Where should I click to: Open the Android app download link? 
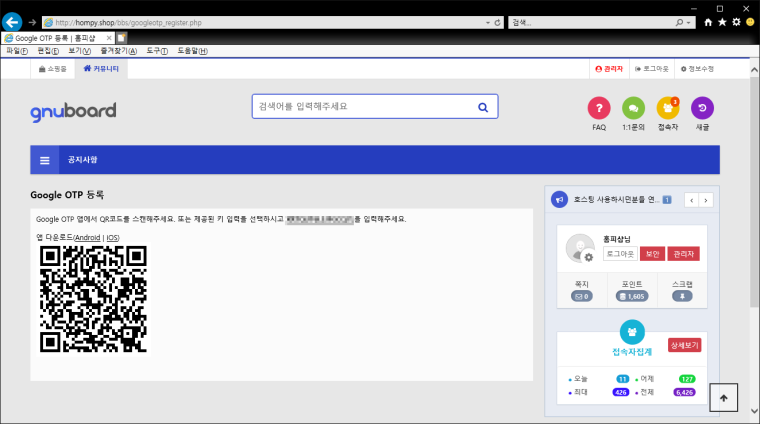pyautogui.click(x=88, y=237)
